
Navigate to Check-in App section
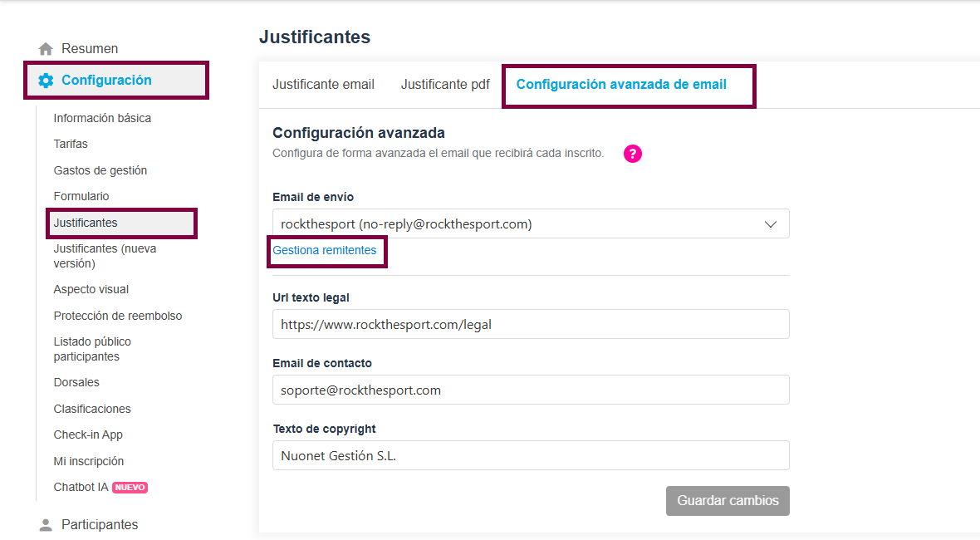(x=88, y=434)
